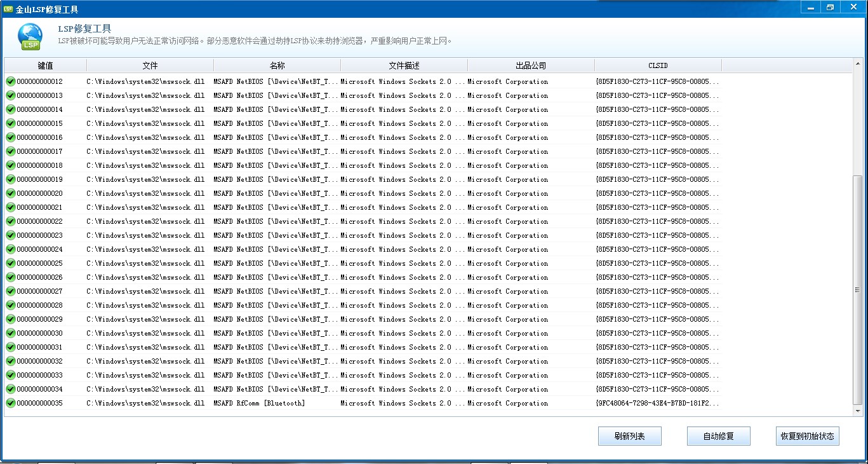Sort by the 名称 column header
The height and width of the screenshot is (464, 868).
click(x=277, y=65)
